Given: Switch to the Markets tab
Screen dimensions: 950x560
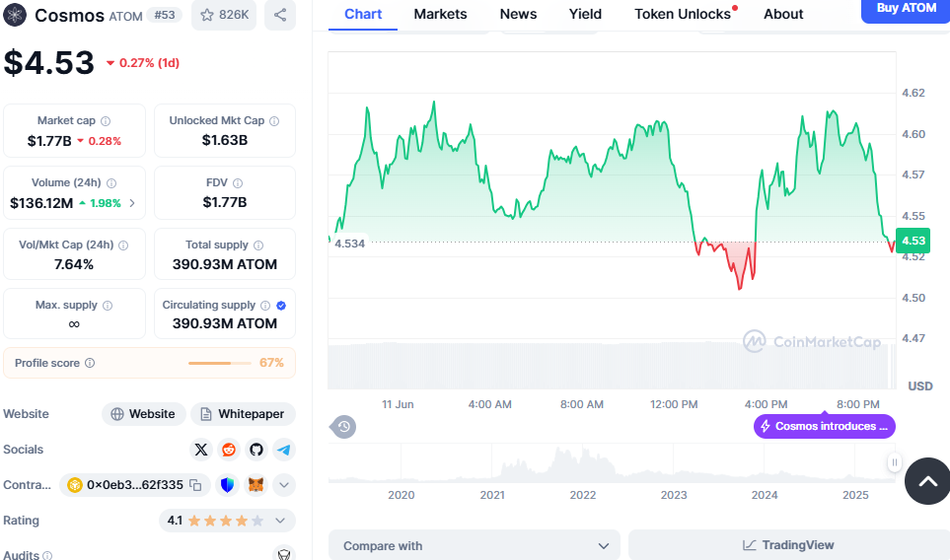Looking at the screenshot, I should coord(440,14).
